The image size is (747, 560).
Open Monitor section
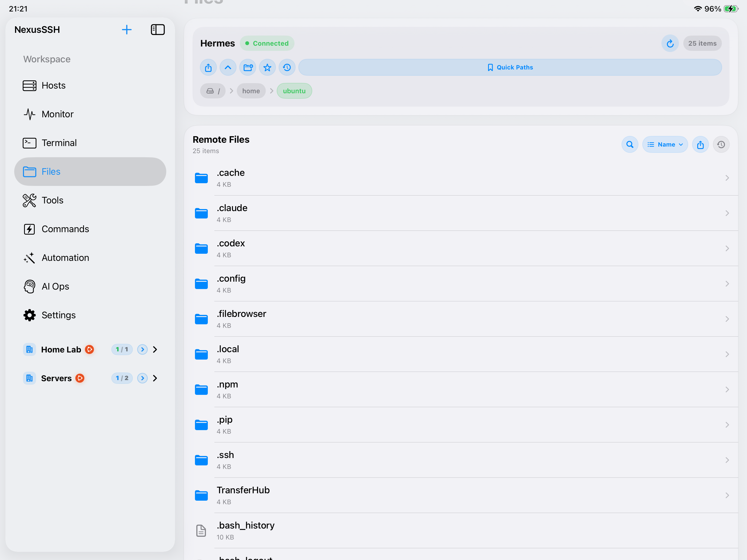(90, 114)
